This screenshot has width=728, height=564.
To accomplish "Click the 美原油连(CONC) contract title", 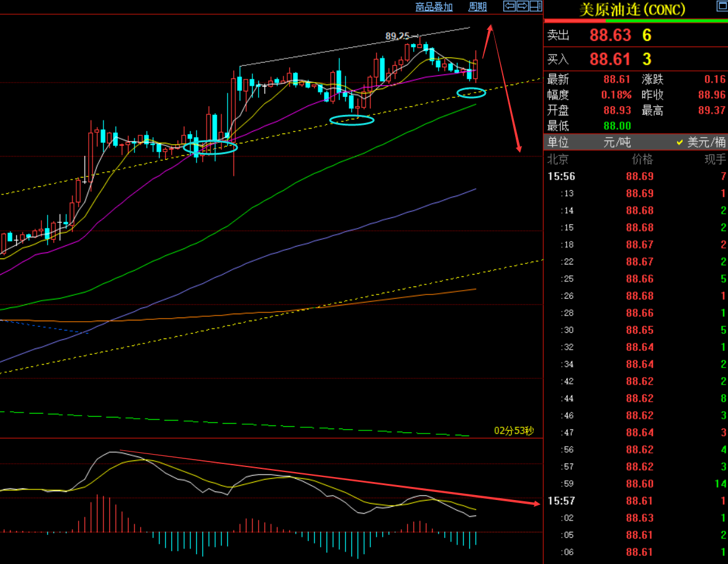I will 632,9.
